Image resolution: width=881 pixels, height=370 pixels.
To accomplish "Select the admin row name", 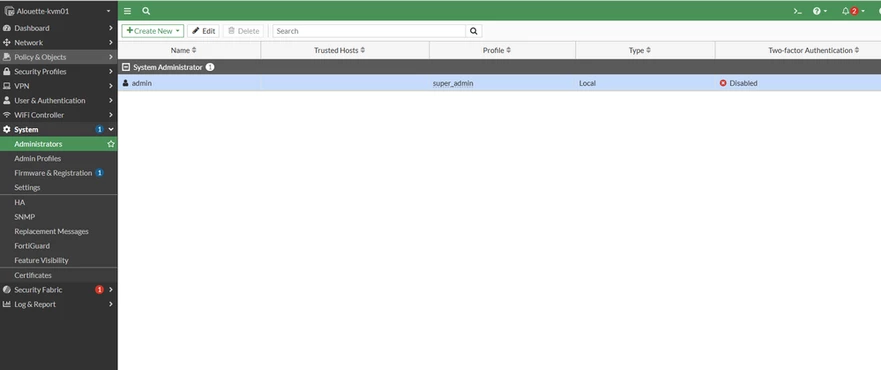I will [142, 83].
